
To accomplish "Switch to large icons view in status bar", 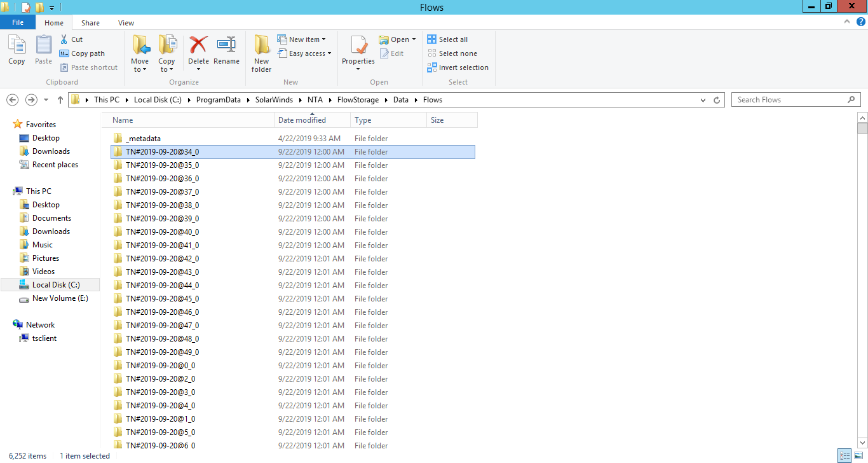I will (858, 455).
